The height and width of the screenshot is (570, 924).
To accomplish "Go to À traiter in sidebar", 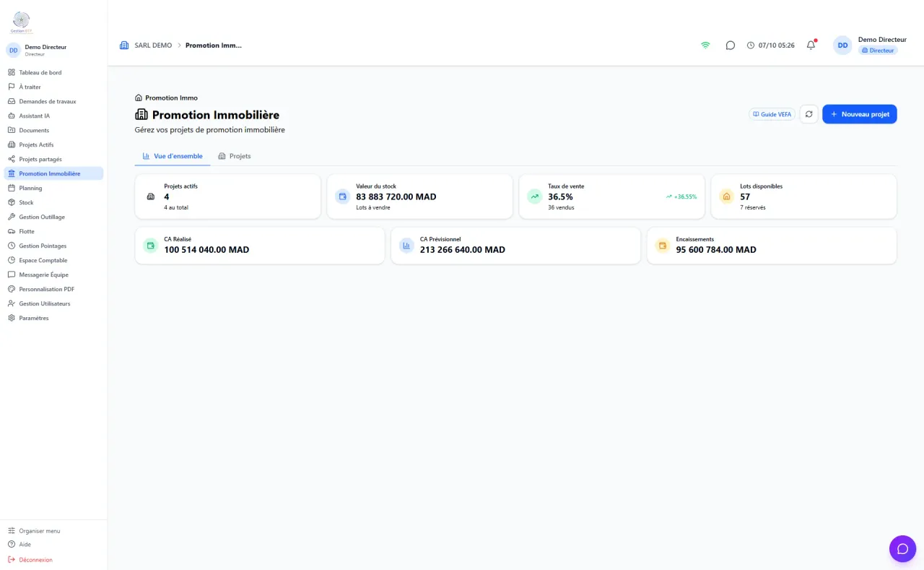I will click(x=53, y=87).
